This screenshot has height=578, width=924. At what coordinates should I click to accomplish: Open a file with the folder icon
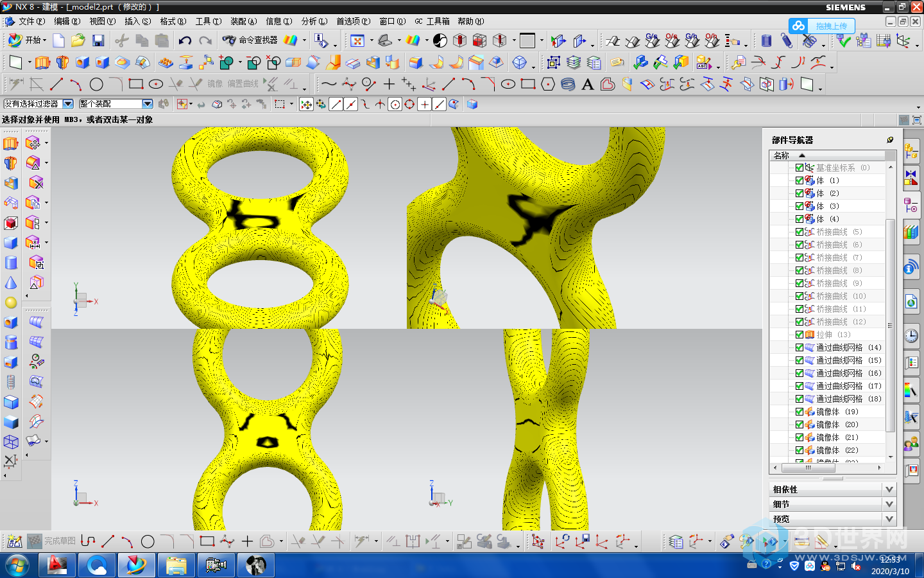(78, 40)
